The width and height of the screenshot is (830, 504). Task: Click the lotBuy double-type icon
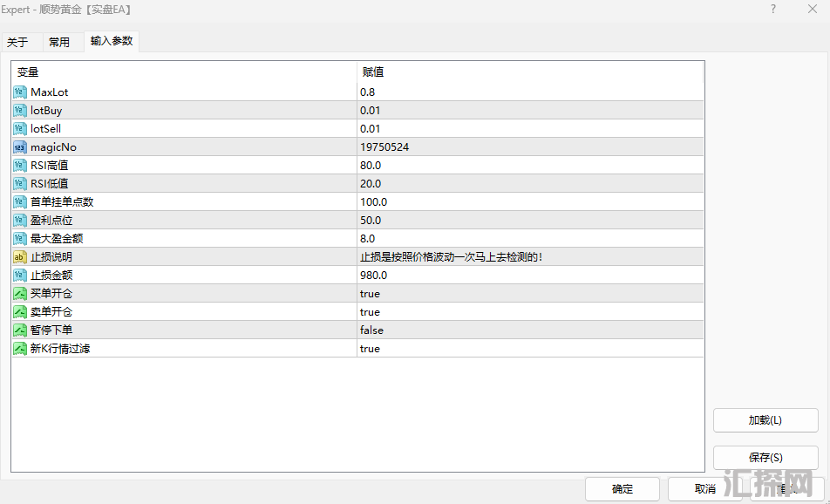click(x=20, y=111)
